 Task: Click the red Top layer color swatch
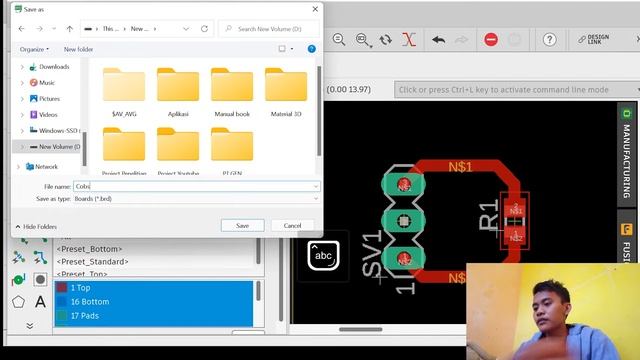coord(62,288)
